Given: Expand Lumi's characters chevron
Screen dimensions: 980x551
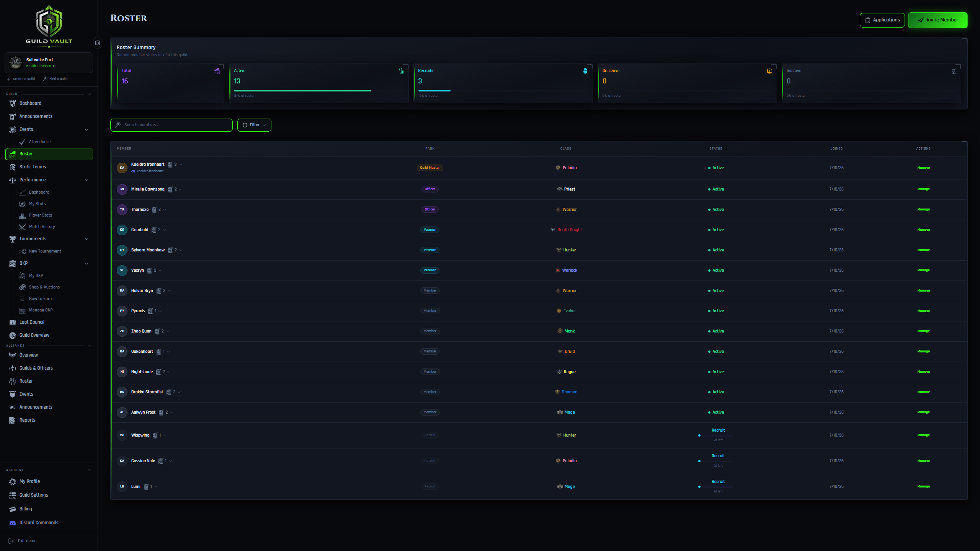Looking at the screenshot, I should (156, 487).
